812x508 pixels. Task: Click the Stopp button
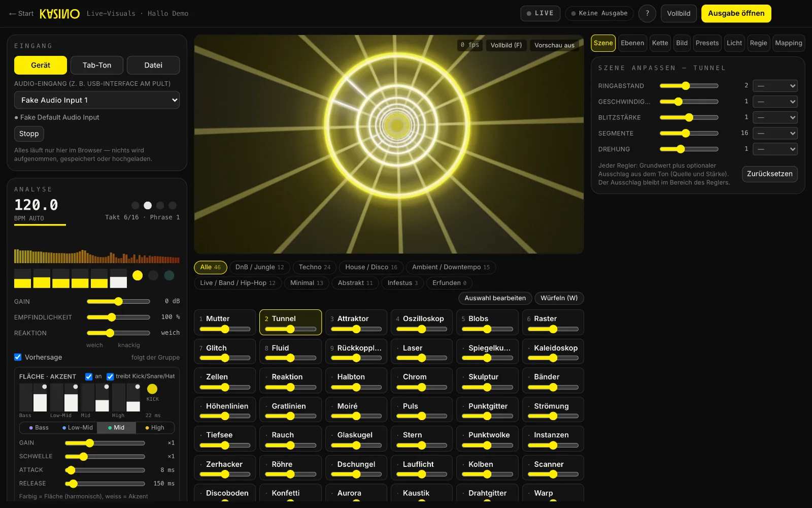29,134
